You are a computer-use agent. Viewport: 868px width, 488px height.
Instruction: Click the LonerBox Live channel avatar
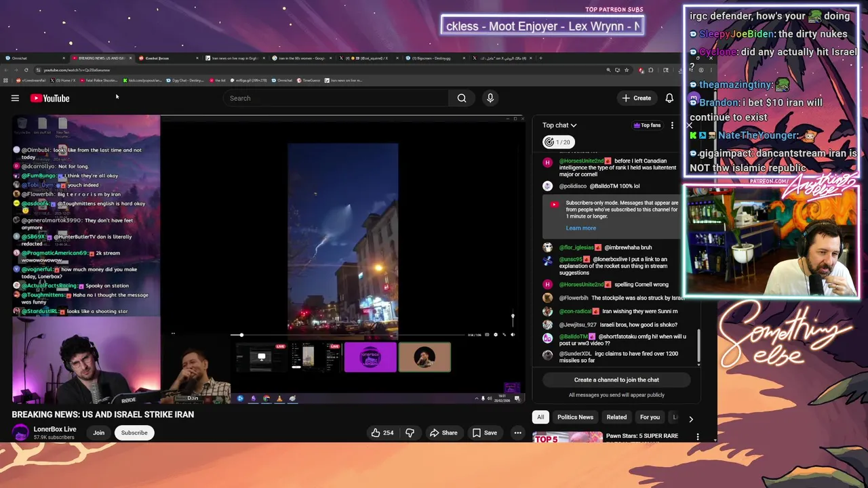[x=21, y=432]
